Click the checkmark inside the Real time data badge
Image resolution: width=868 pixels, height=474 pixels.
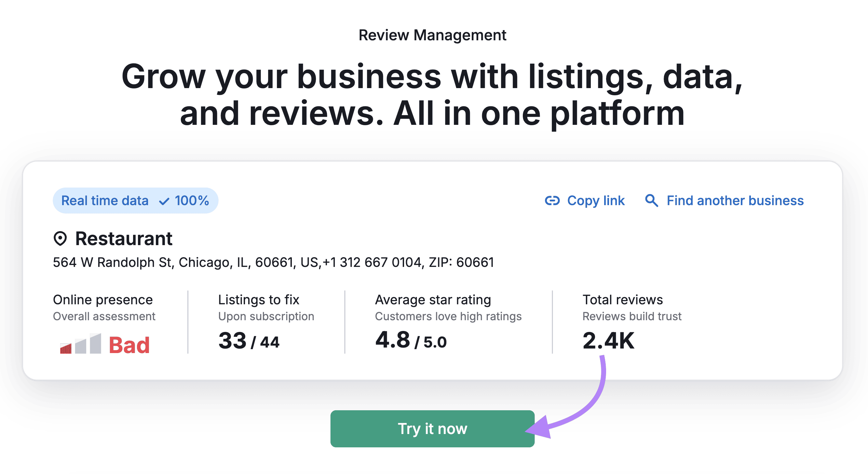click(x=164, y=201)
